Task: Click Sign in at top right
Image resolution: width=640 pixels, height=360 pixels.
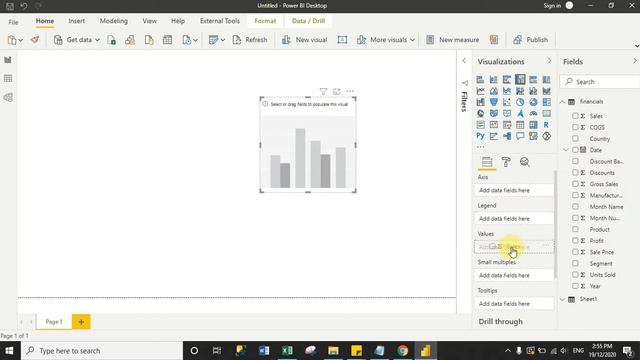Action: pos(552,6)
